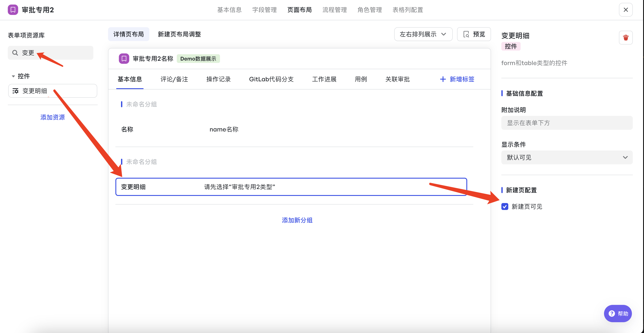This screenshot has width=644, height=333.
Task: Click the purple icon beside 审批专用2名称
Action: click(124, 59)
